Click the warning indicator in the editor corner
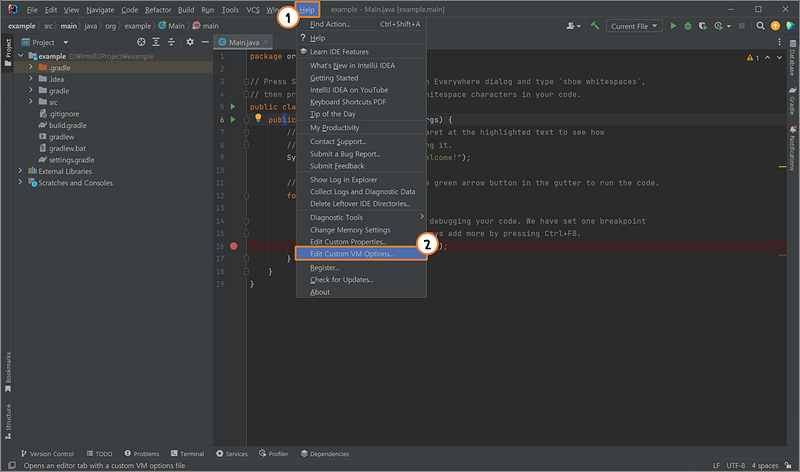The height and width of the screenshot is (472, 800). pyautogui.click(x=753, y=58)
